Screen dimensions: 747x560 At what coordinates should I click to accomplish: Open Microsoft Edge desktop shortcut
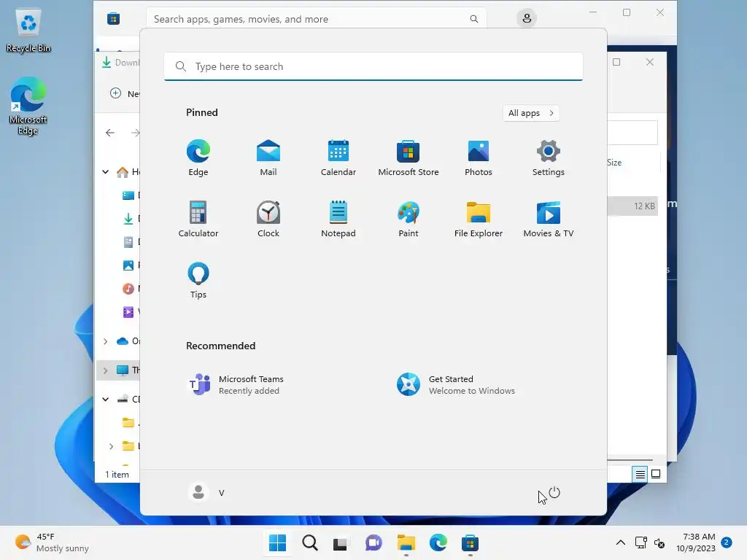(x=28, y=106)
